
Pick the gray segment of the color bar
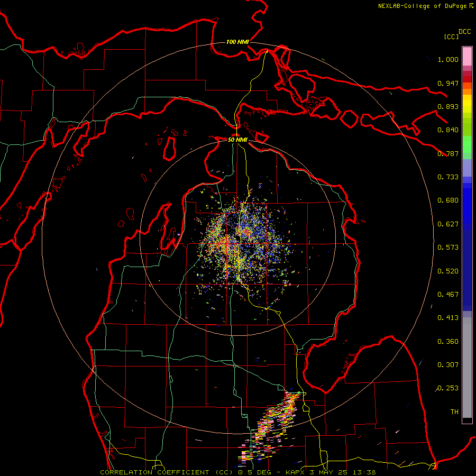click(x=467, y=368)
